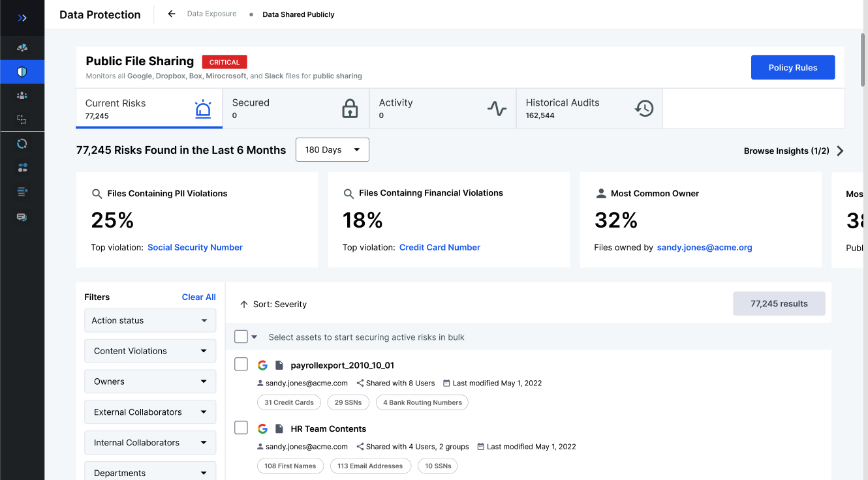Image resolution: width=868 pixels, height=480 pixels.
Task: Open the identity users icon in the sidebar
Action: [x=22, y=95]
